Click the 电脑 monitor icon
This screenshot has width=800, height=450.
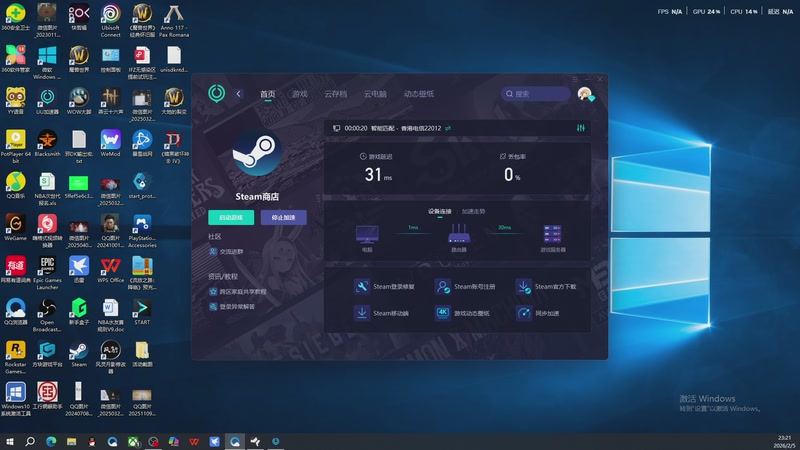click(367, 235)
